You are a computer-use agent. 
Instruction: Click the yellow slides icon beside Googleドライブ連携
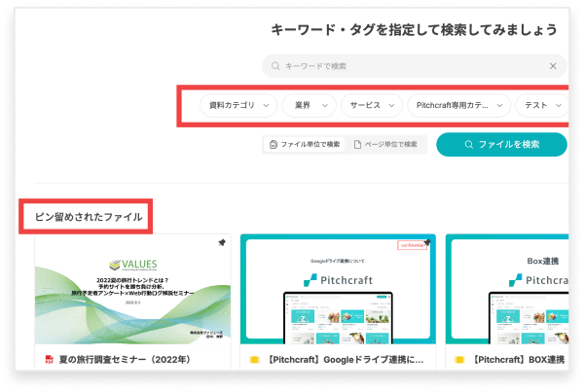pos(254,360)
